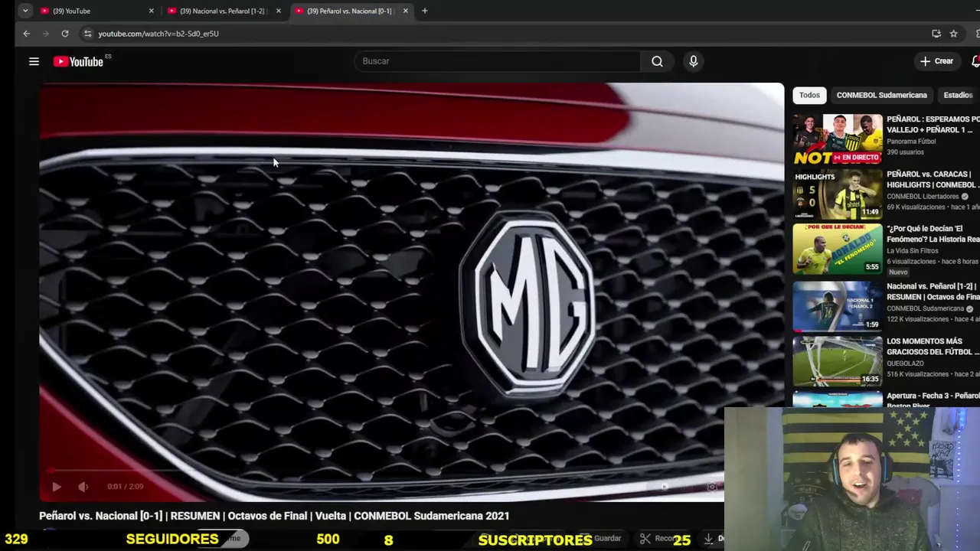Select the 'Estadios' filter chip
The image size is (980, 551).
pos(959,95)
